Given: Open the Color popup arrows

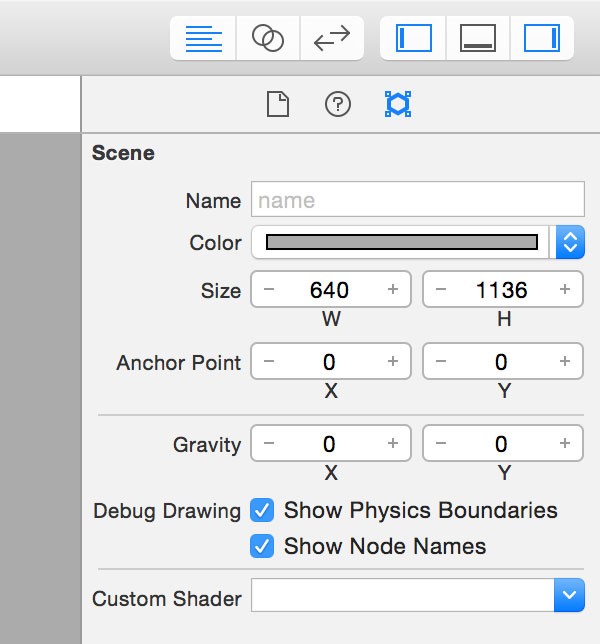Looking at the screenshot, I should 570,242.
